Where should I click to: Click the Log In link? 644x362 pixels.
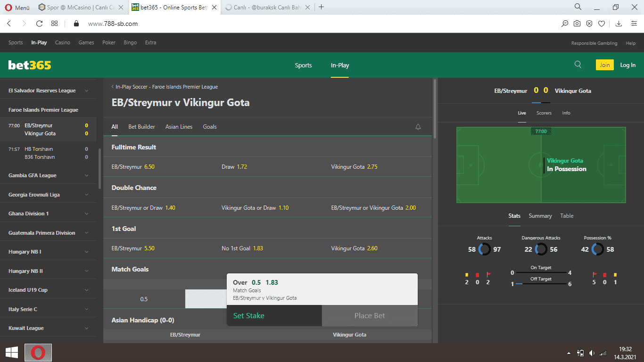(627, 66)
